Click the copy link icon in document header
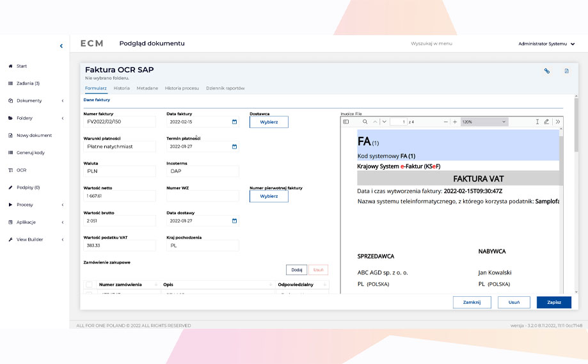The height and width of the screenshot is (364, 588). click(547, 71)
